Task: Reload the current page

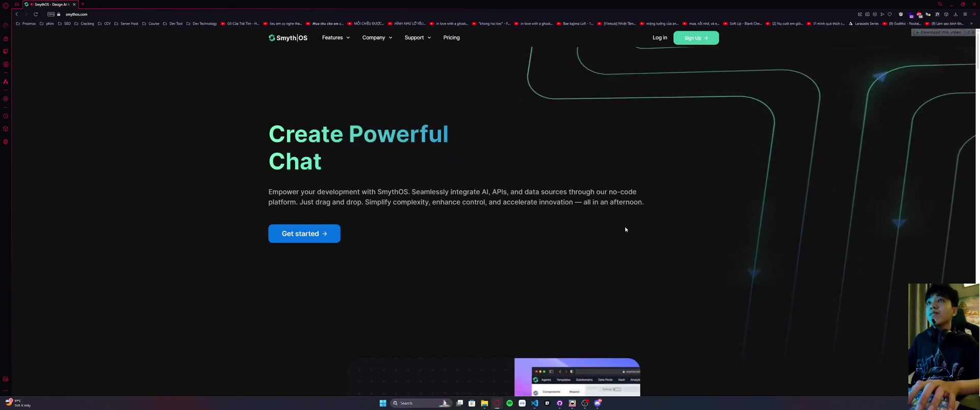Action: click(x=36, y=14)
